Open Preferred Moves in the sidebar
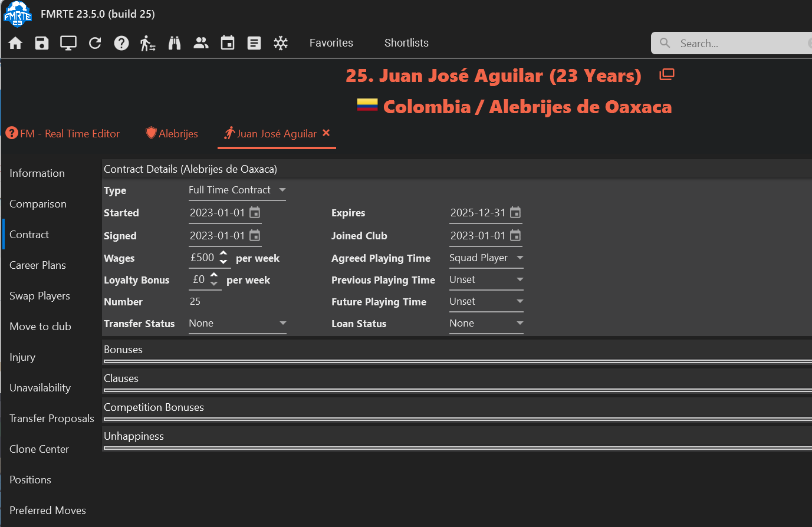 click(48, 510)
